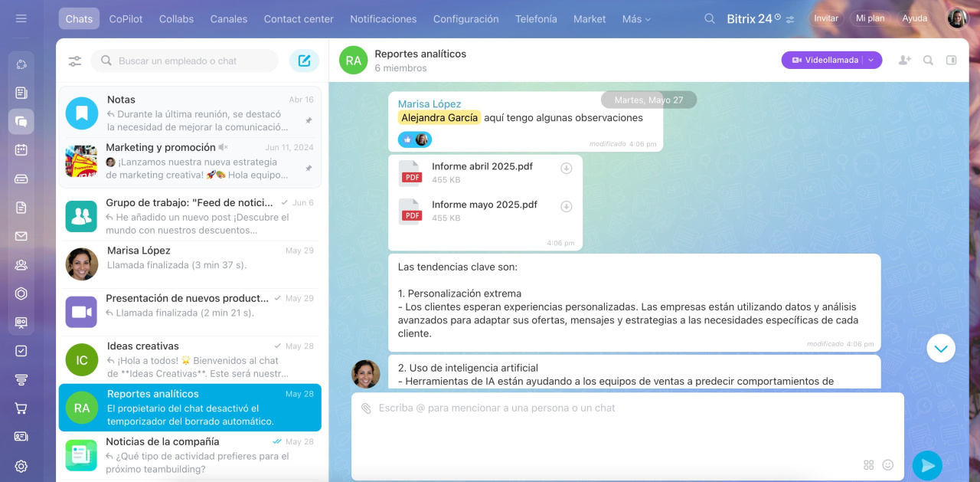Viewport: 980px width, 482px height.
Task: Download the Informe mayo 2025.pdf file
Action: point(567,206)
